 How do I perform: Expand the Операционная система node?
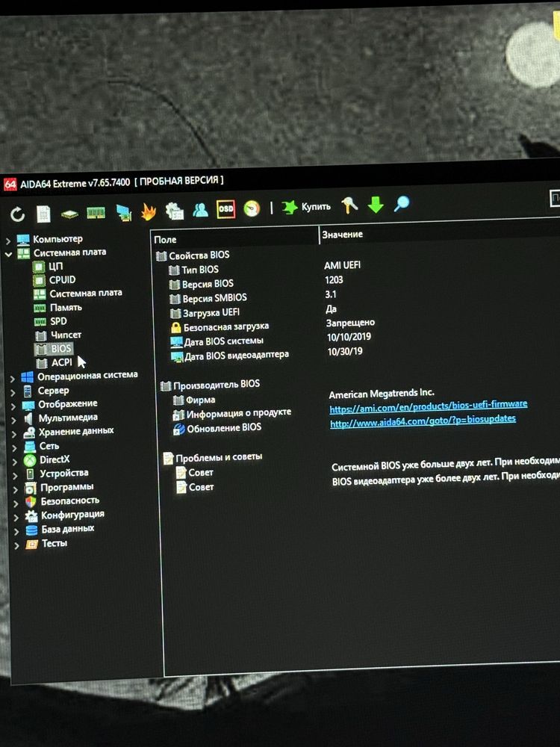tap(13, 379)
